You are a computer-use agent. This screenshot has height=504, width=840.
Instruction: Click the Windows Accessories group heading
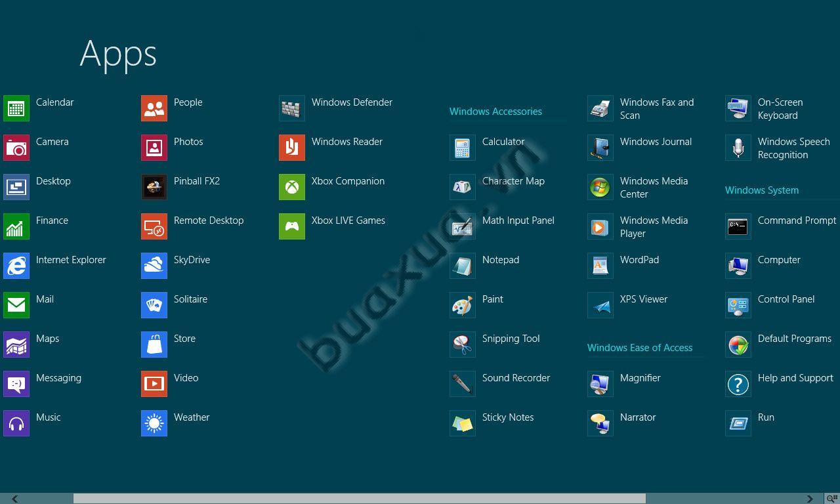coord(495,112)
